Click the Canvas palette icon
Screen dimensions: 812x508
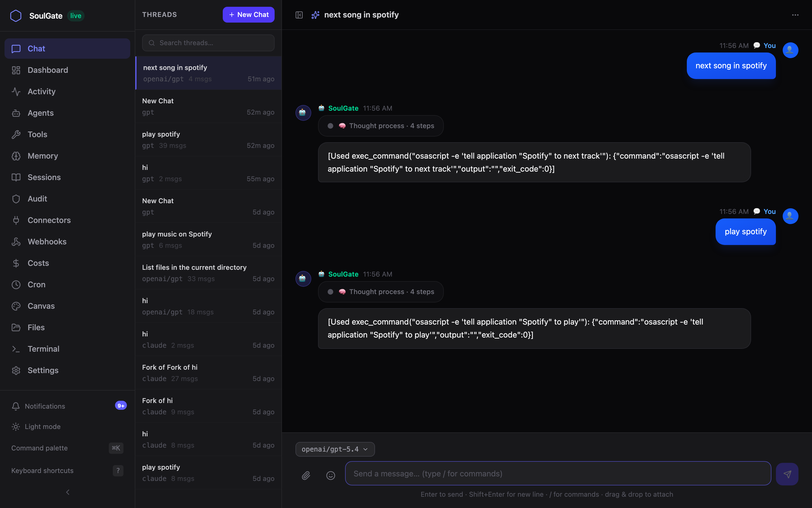click(16, 306)
